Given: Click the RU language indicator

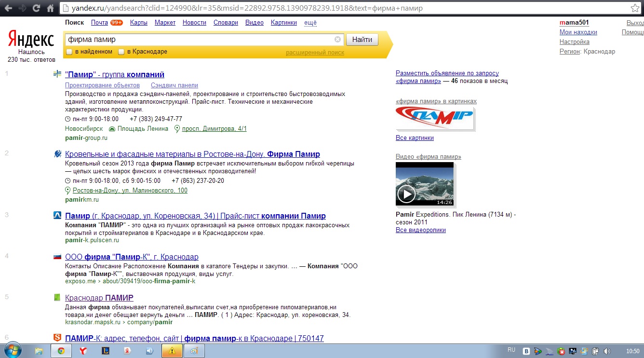Looking at the screenshot, I should coord(511,350).
